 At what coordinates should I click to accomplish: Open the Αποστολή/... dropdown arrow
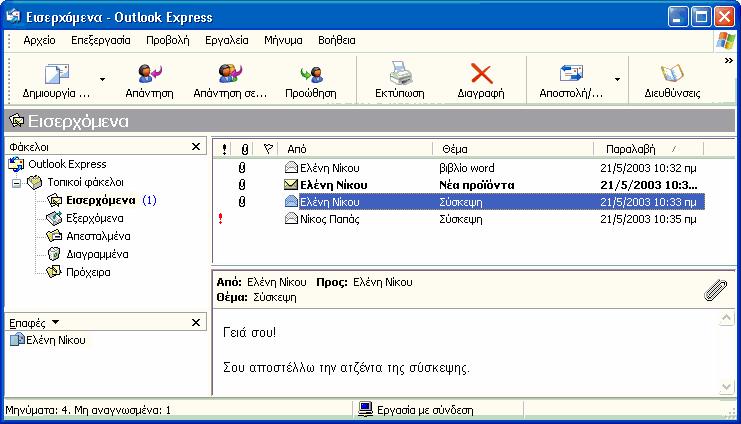click(617, 79)
